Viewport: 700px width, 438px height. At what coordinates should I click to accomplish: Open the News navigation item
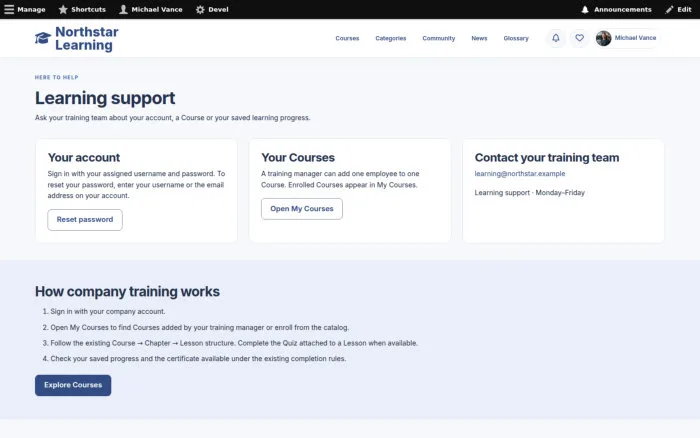(479, 38)
